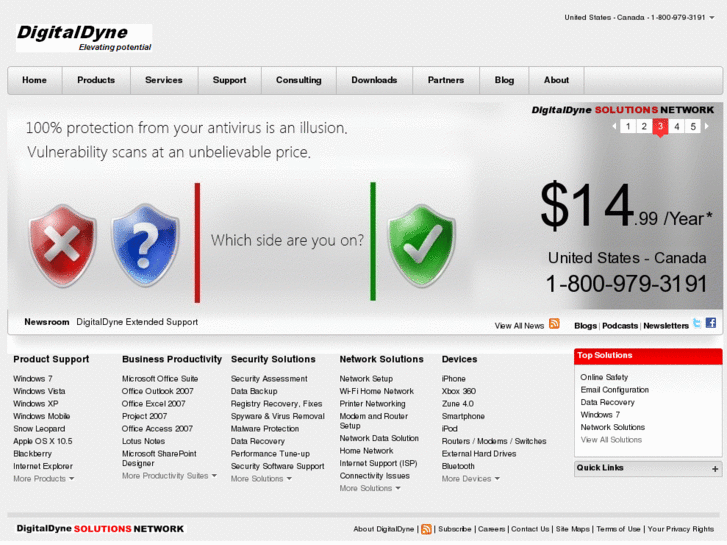Click the red X shield icon
Viewport: 727px width, 545px height.
[x=62, y=245]
